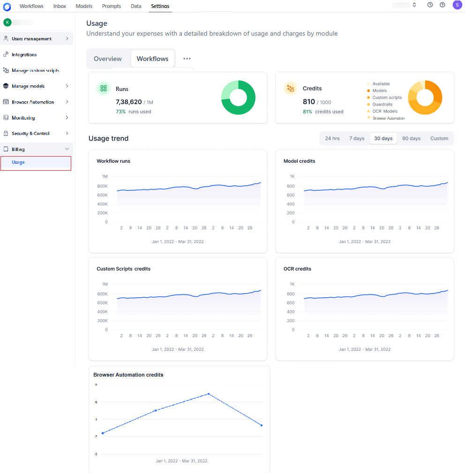465x476 pixels.
Task: Click the peak point on Browser Automation chart
Action: click(x=208, y=394)
